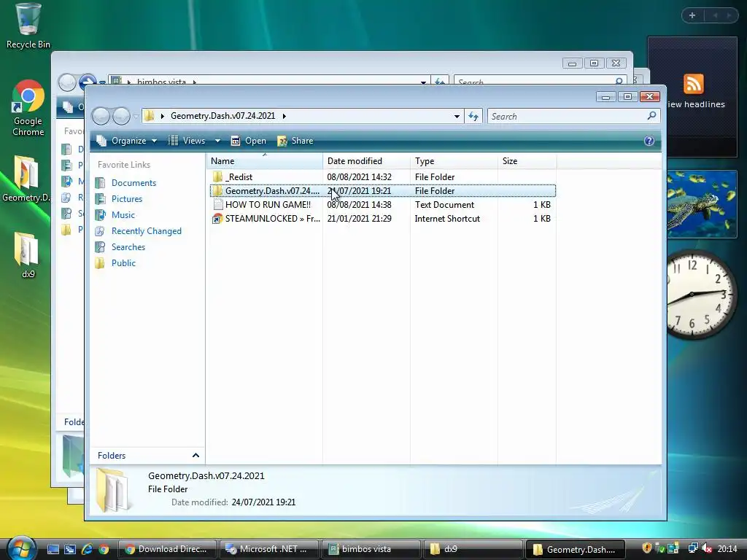Select HOW TO RUN GAME!! text file

[262, 204]
